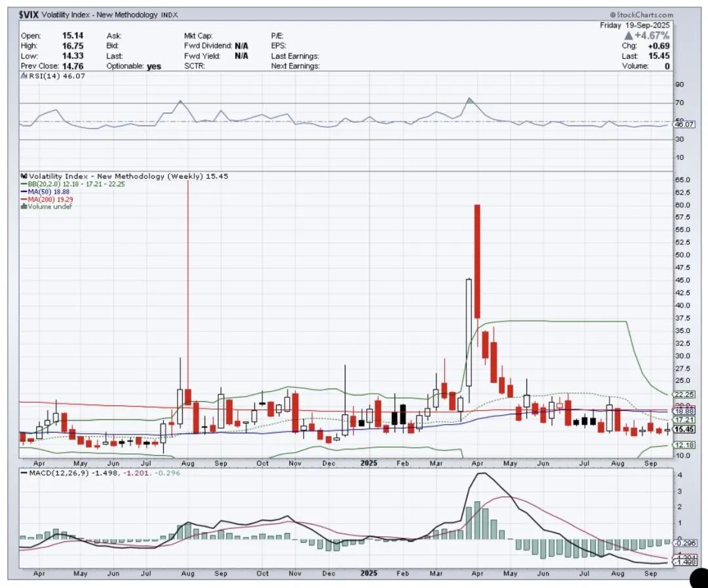Click the Prev Close value 14.76
The image size is (708, 588).
(x=73, y=66)
